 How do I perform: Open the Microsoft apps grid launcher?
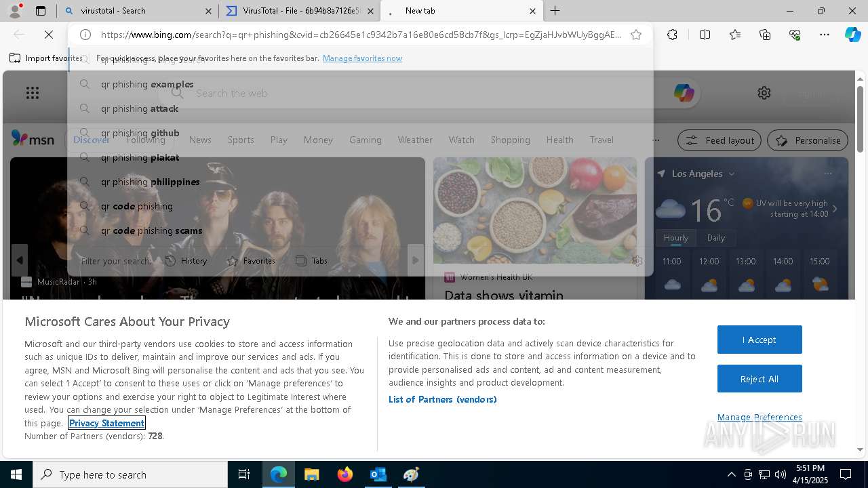tap(33, 93)
